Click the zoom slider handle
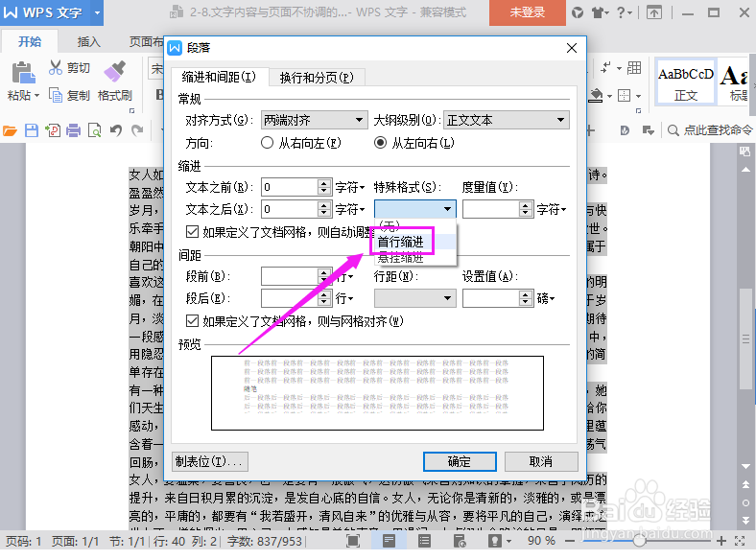The height and width of the screenshot is (560, 756). [x=639, y=541]
